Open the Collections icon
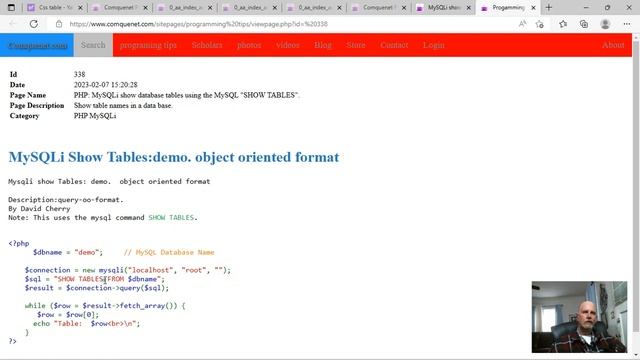 point(584,24)
